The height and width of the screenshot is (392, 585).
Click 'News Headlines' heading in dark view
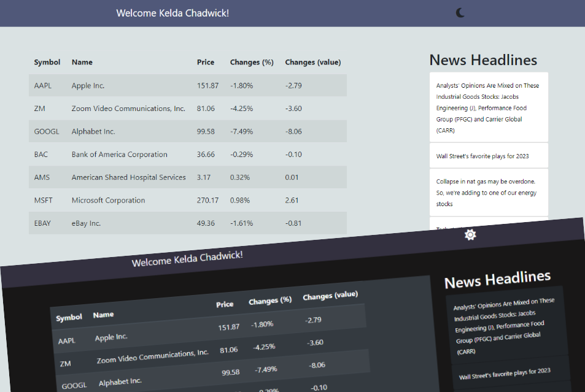(497, 279)
